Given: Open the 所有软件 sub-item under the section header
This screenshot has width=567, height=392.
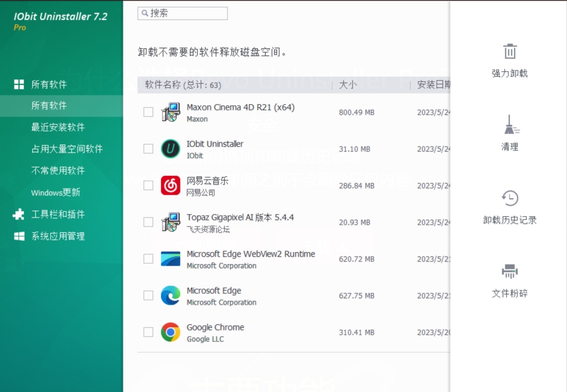Looking at the screenshot, I should tap(61, 106).
